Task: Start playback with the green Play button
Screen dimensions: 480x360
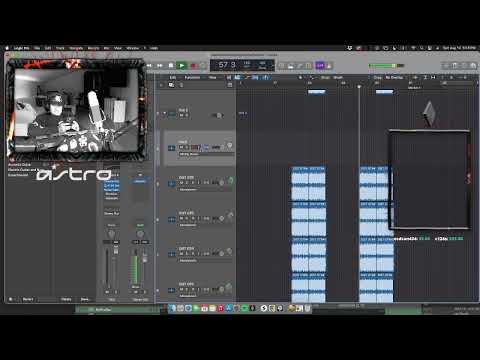Action: point(182,66)
